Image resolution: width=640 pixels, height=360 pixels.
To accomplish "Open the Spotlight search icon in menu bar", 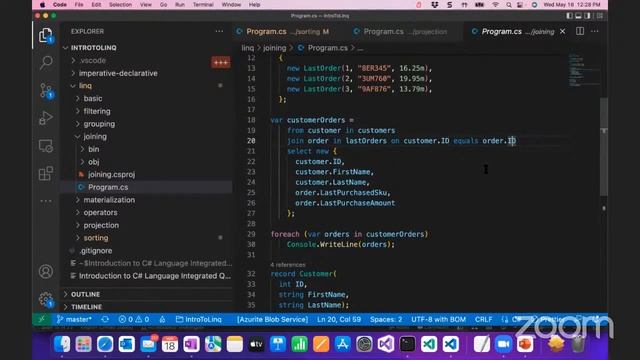I will (509, 5).
